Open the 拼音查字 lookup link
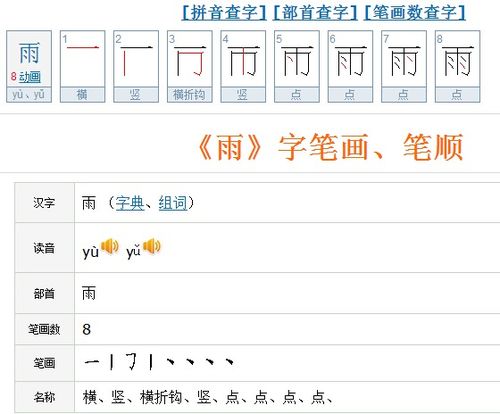 point(224,13)
